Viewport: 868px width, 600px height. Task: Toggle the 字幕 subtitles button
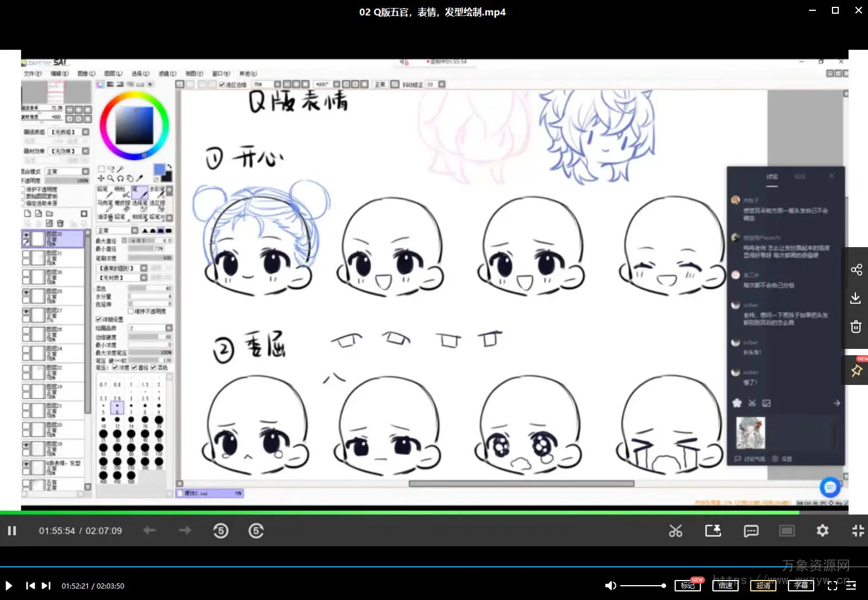tap(800, 586)
